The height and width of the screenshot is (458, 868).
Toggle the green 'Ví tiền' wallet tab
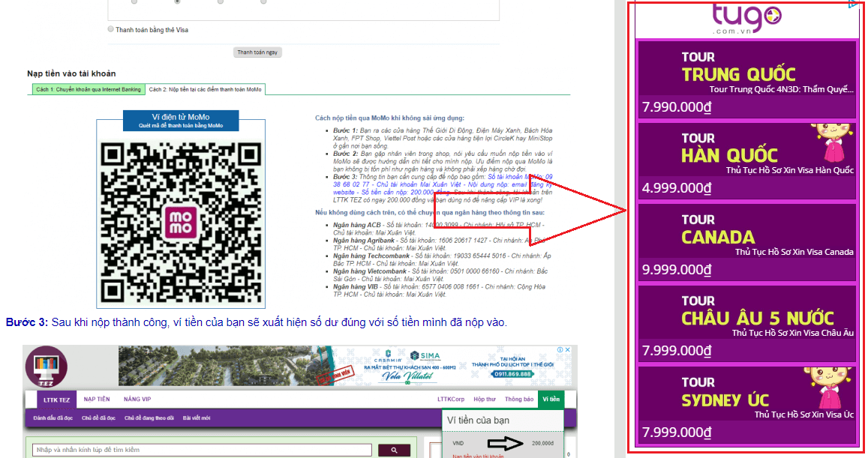[x=551, y=400]
